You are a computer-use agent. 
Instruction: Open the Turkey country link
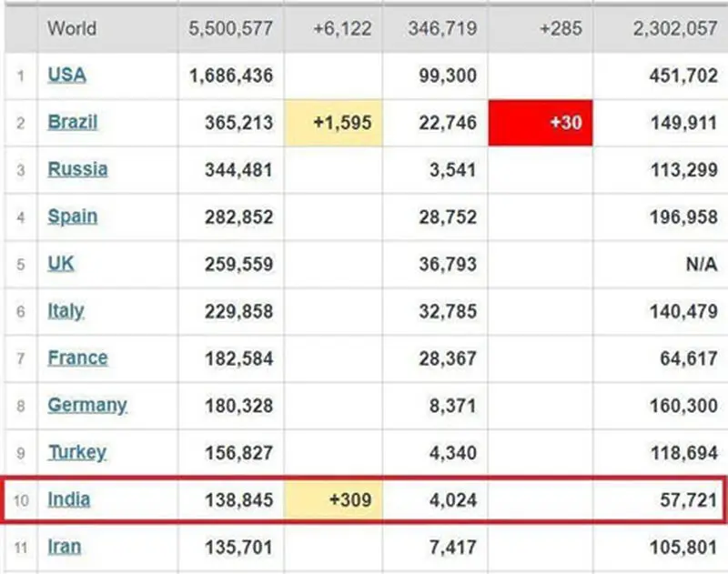point(77,452)
